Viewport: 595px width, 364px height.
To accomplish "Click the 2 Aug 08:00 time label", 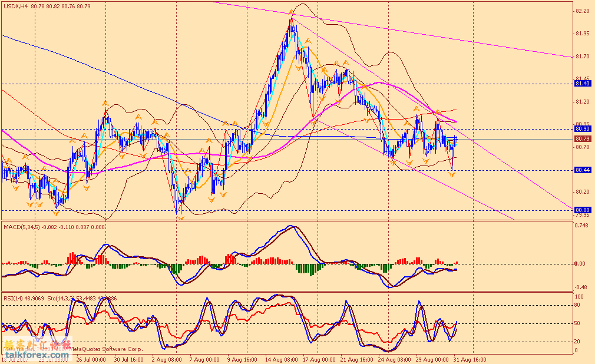I will coord(167,359).
